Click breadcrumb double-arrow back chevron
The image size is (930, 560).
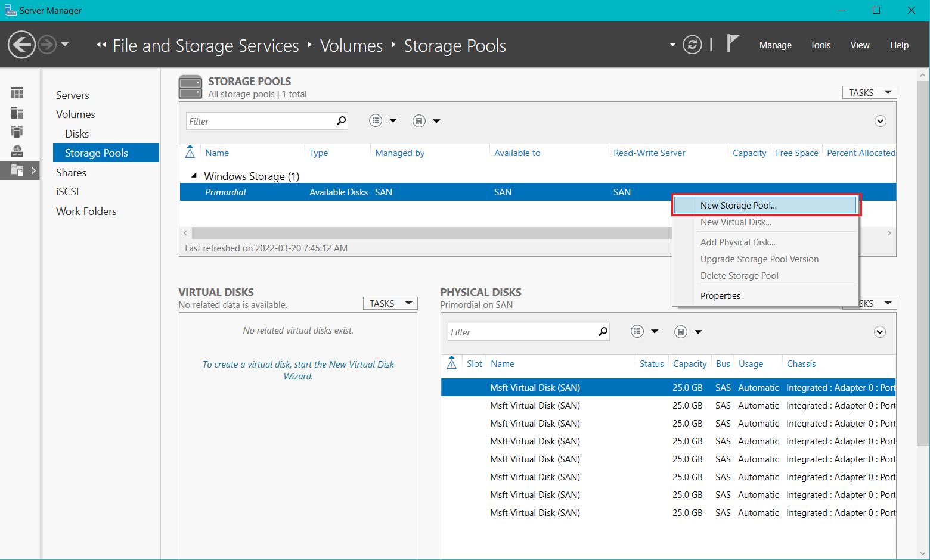pyautogui.click(x=101, y=45)
